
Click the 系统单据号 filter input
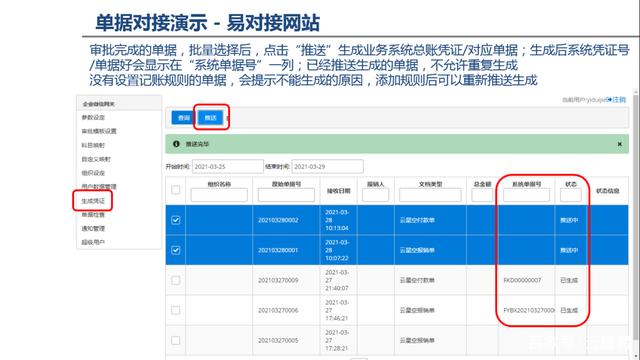click(x=526, y=195)
